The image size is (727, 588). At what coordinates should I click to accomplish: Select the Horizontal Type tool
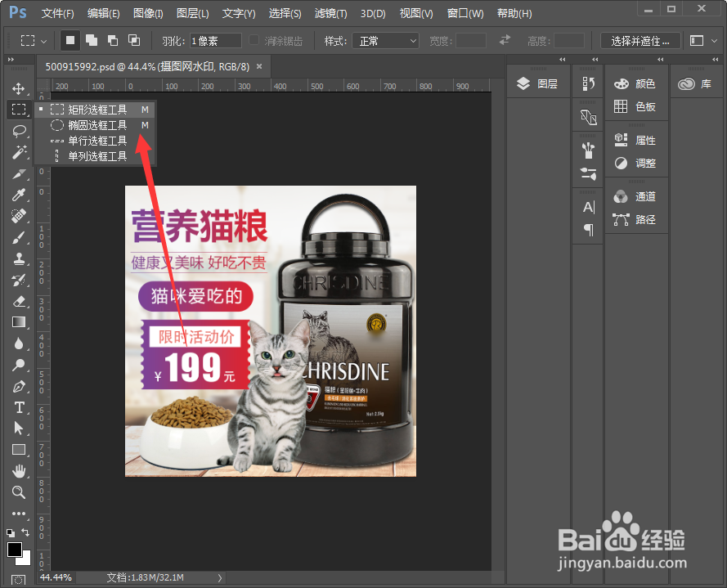pyautogui.click(x=19, y=407)
